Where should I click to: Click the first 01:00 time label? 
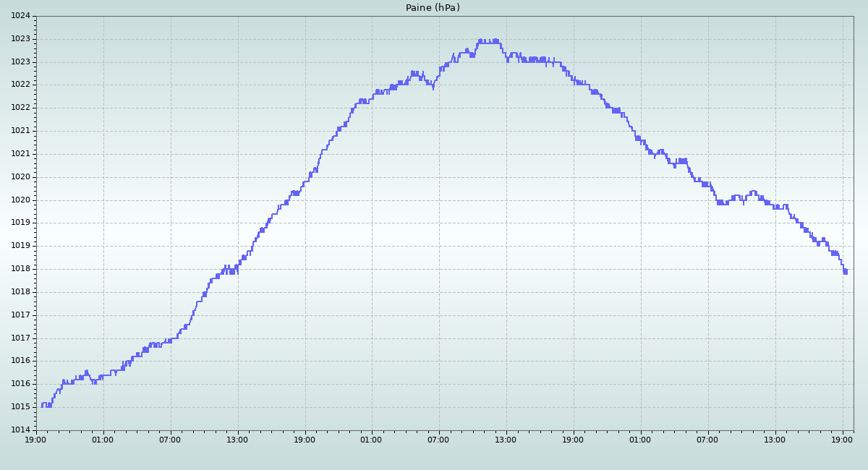pos(103,439)
